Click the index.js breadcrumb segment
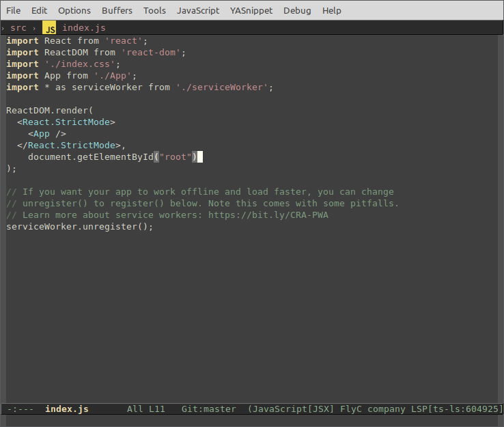 tap(84, 28)
